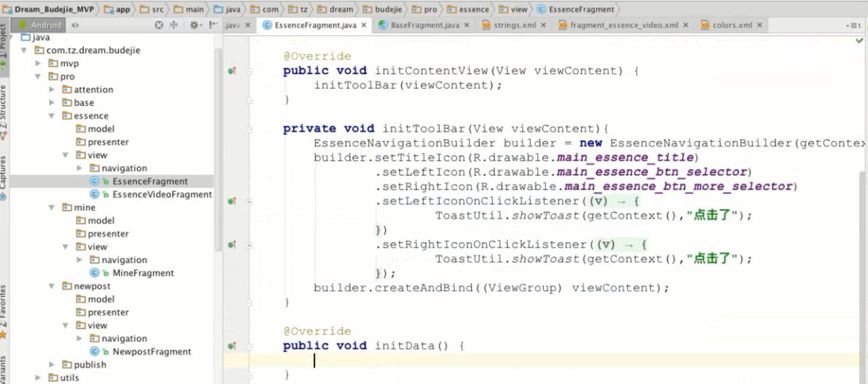
Task: Expand the attention package
Action: tap(52, 90)
